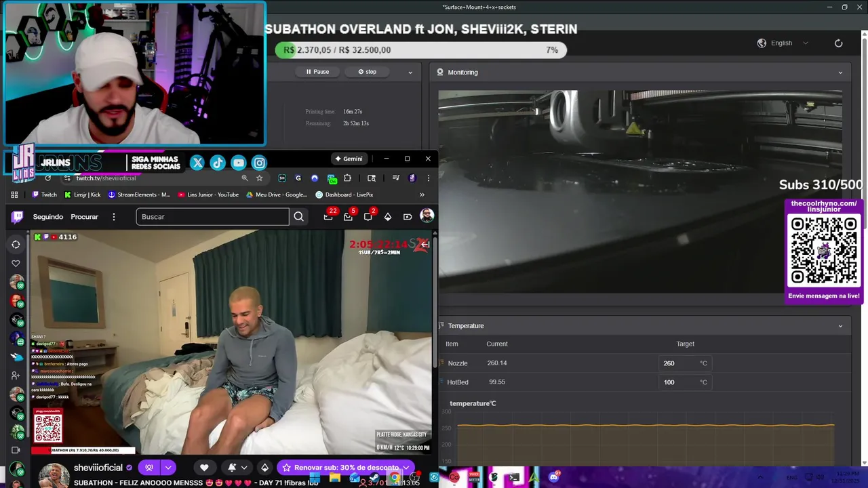Open the Procurar tab on Twitch
This screenshot has width=868, height=488.
[85, 217]
